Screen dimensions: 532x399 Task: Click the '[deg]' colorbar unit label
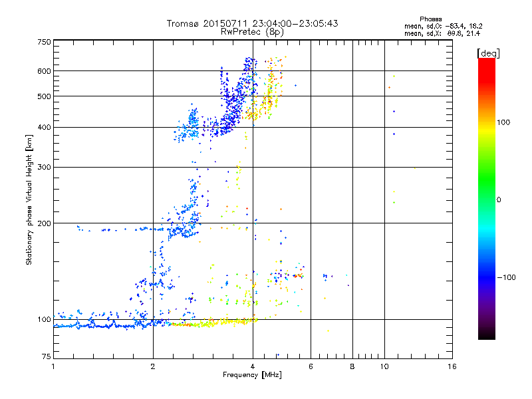(488, 53)
